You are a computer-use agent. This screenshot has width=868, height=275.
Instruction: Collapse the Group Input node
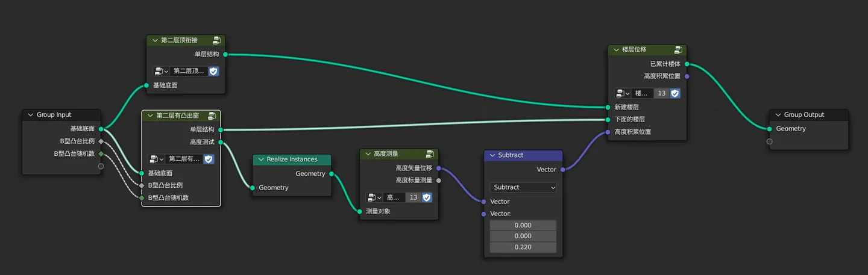(31, 115)
